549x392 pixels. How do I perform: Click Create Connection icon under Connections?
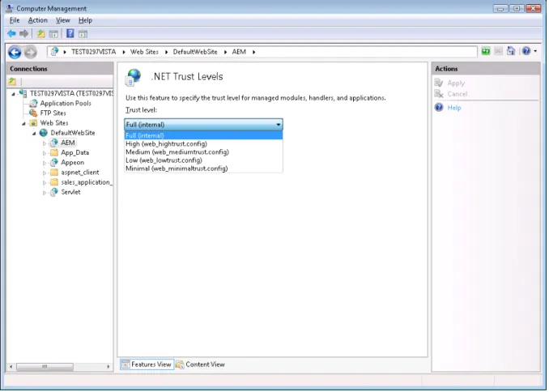[13, 82]
